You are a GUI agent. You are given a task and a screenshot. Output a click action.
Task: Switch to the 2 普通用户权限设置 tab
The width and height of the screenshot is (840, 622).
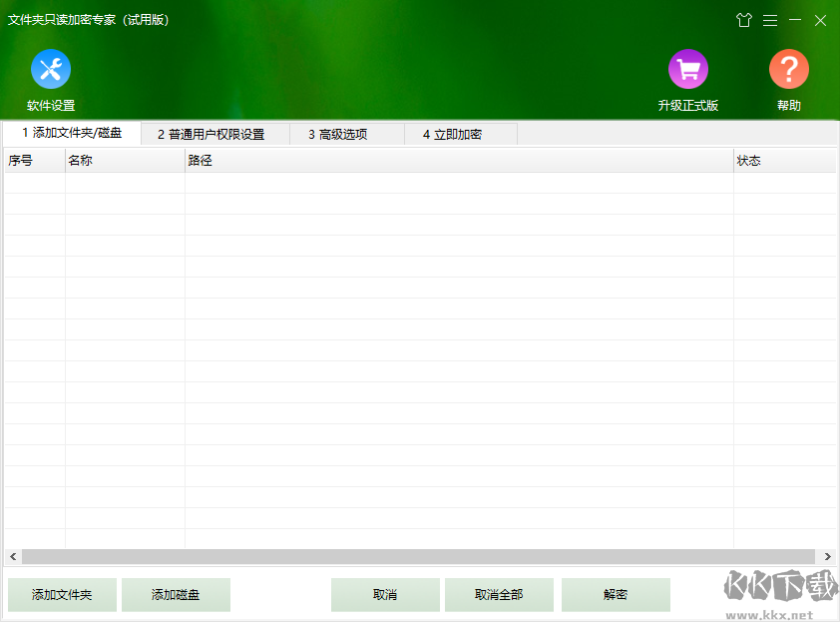point(215,134)
